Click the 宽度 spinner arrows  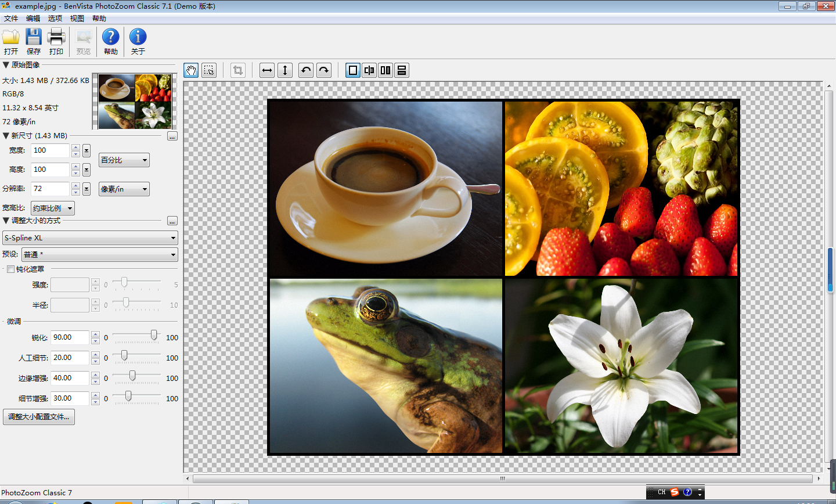tap(75, 150)
